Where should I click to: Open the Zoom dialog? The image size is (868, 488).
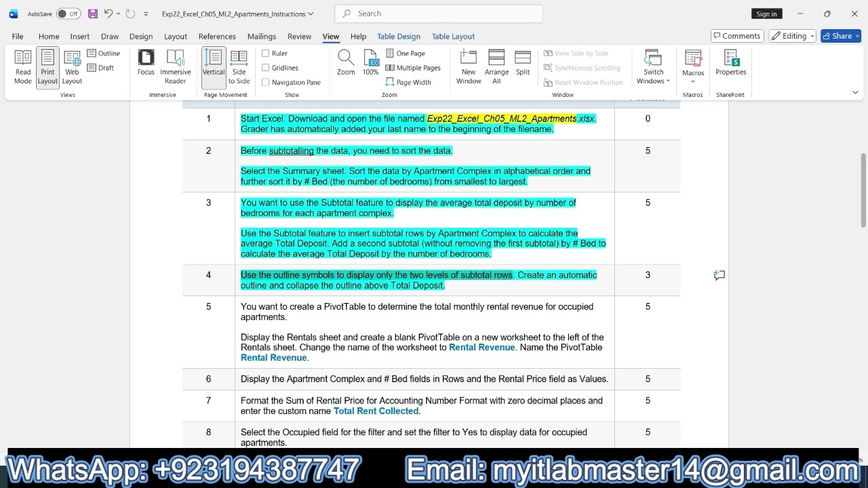346,63
